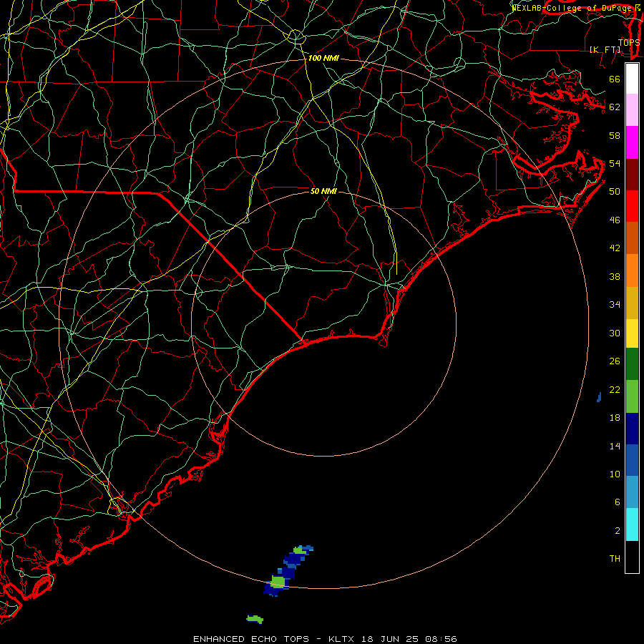The width and height of the screenshot is (644, 644).
Task: Click the "50 NMI" range ring label
Action: click(x=323, y=191)
